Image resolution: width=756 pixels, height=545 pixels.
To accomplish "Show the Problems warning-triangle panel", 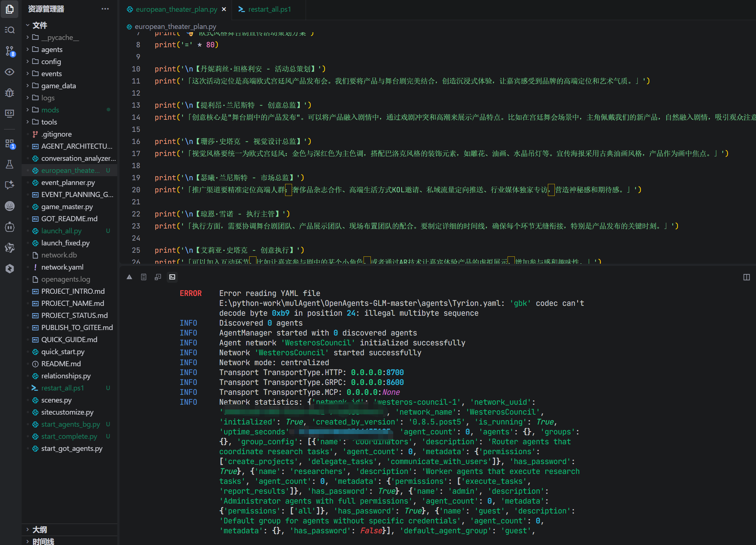I will [x=129, y=277].
